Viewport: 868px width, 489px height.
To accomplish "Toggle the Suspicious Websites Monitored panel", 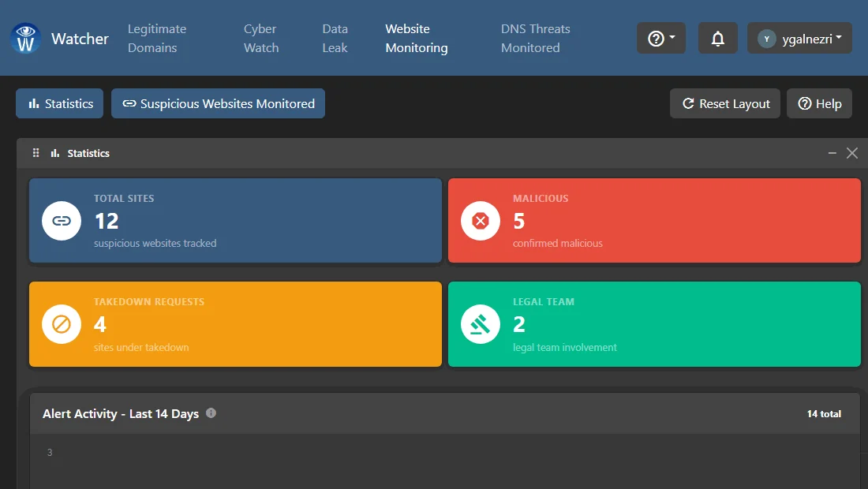I will tap(218, 103).
